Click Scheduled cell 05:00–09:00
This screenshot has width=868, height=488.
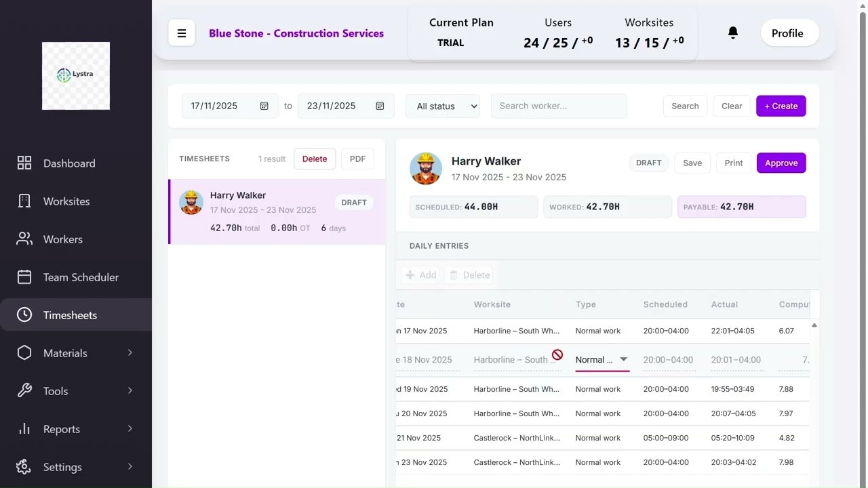point(666,438)
